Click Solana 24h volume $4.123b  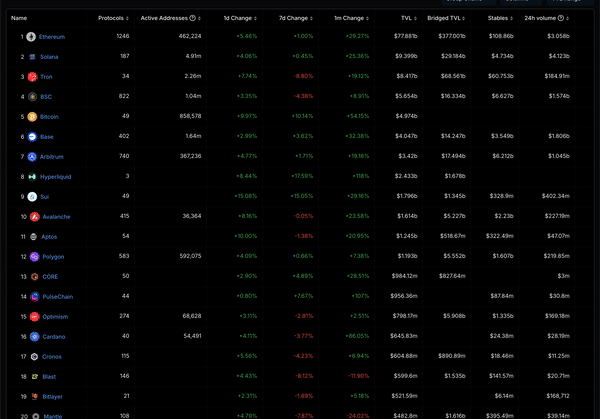click(559, 56)
